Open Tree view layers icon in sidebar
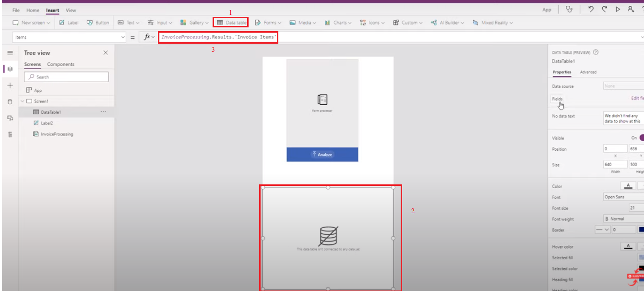 click(x=10, y=69)
